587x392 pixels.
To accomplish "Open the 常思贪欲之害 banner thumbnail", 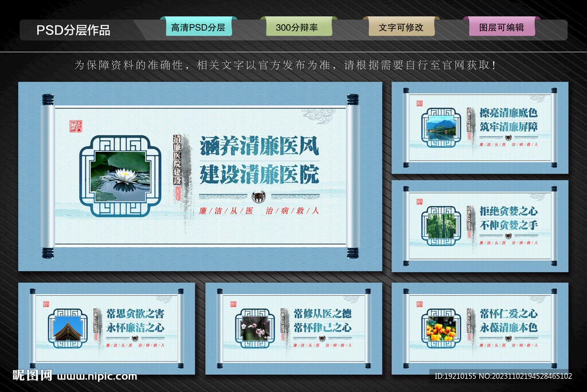I will (107, 328).
